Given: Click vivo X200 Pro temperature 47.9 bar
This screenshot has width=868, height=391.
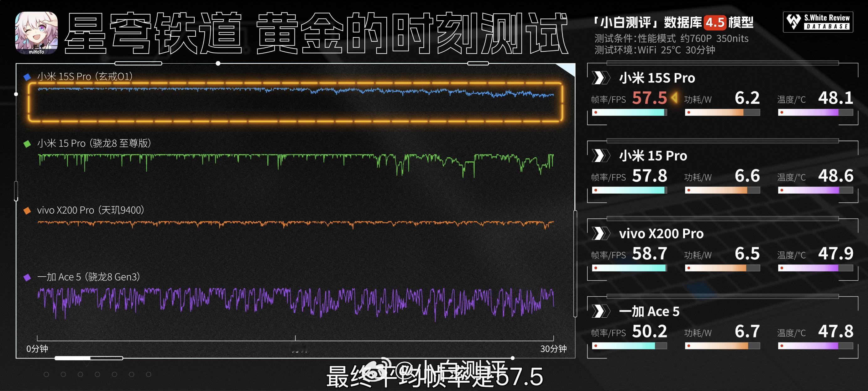Looking at the screenshot, I should coord(815,268).
